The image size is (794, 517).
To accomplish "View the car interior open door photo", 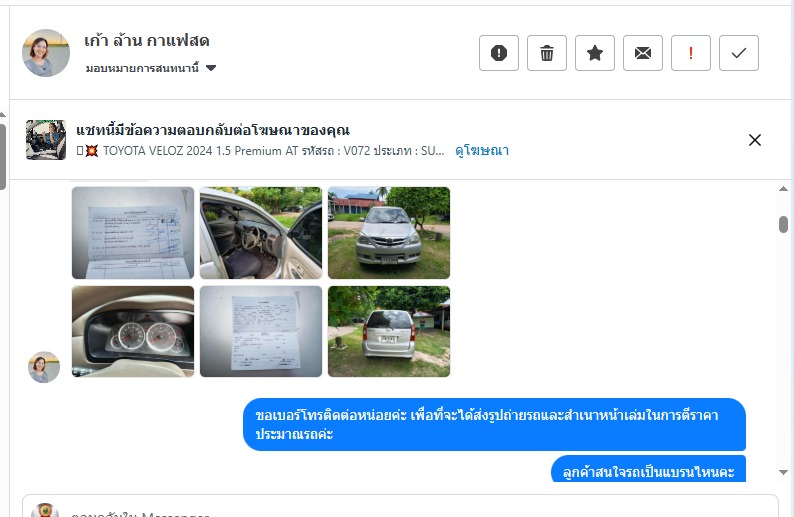I will 261,233.
